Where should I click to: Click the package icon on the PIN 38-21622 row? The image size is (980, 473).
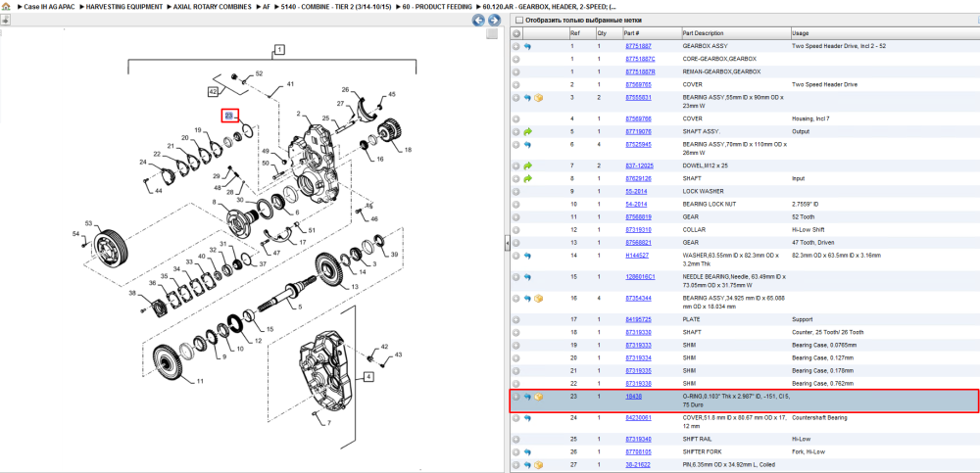(x=538, y=465)
